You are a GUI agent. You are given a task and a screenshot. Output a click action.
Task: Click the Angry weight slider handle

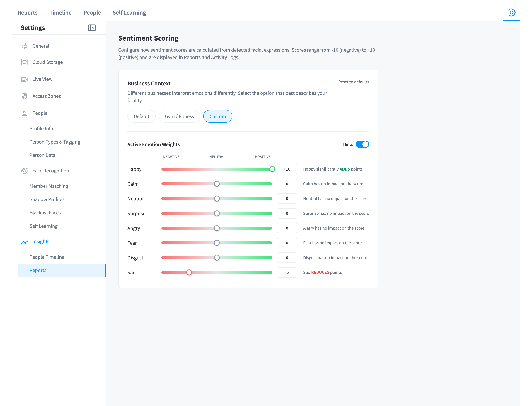[x=217, y=228]
